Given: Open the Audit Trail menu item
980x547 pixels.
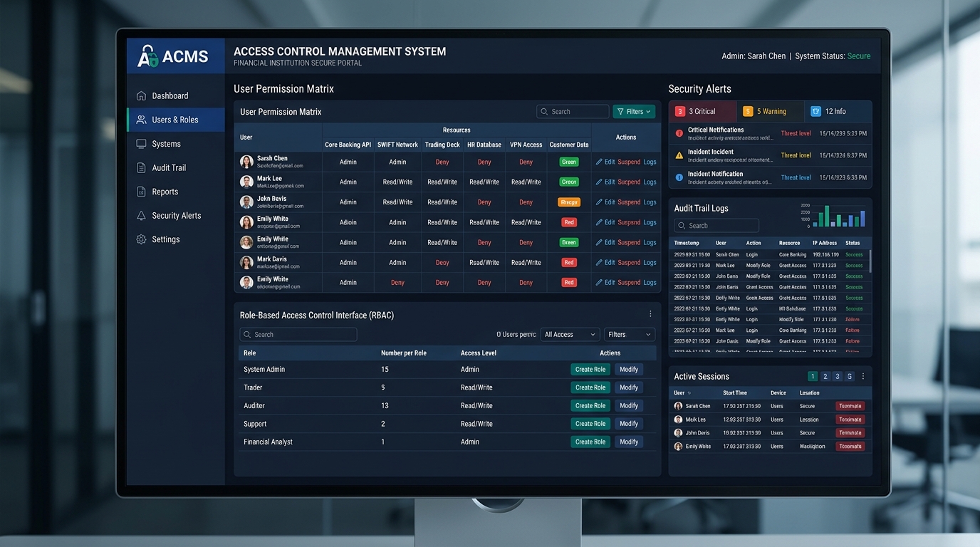Looking at the screenshot, I should [x=176, y=168].
